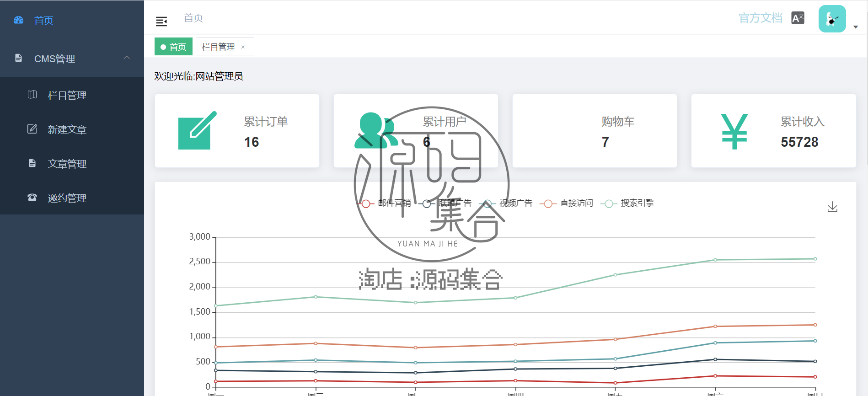
Task: Click the 新建文章 edit icon
Action: 32,129
